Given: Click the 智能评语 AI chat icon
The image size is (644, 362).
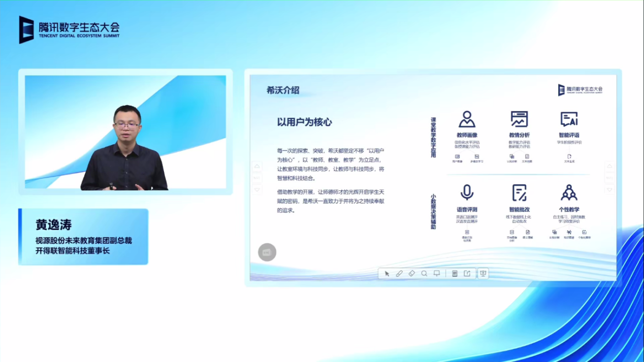Looking at the screenshot, I should click(x=569, y=119).
